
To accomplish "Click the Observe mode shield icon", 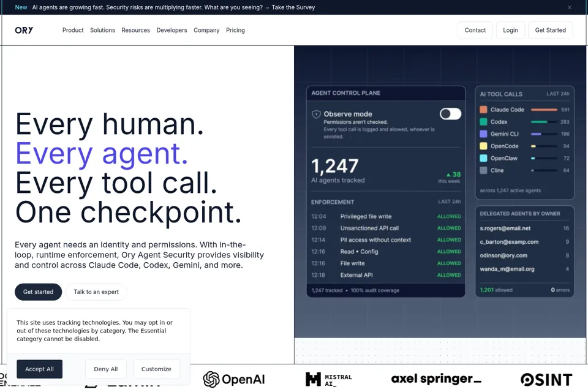I will coord(316,114).
